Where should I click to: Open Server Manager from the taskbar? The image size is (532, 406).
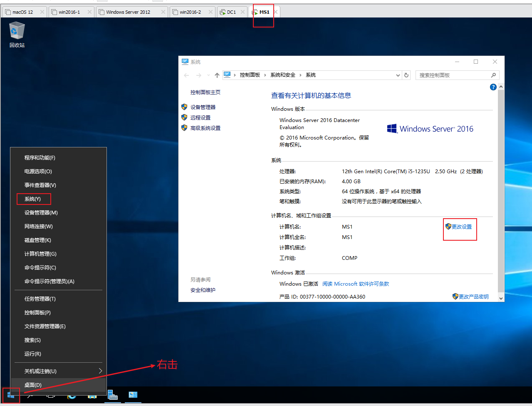(112, 395)
